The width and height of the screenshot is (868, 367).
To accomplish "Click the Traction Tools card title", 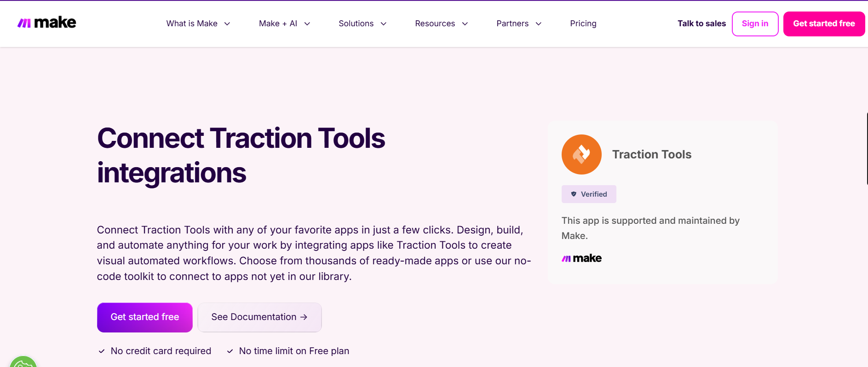I will pyautogui.click(x=652, y=155).
